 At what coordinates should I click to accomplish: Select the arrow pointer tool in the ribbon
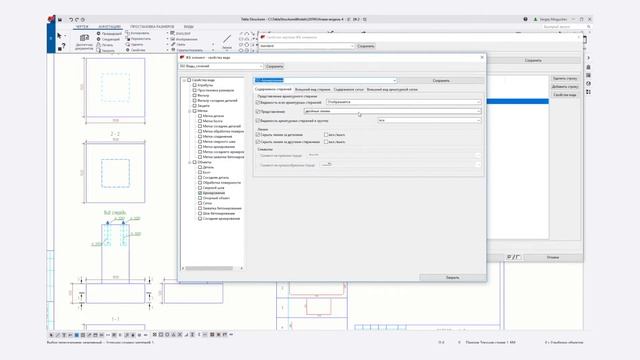click(x=60, y=36)
